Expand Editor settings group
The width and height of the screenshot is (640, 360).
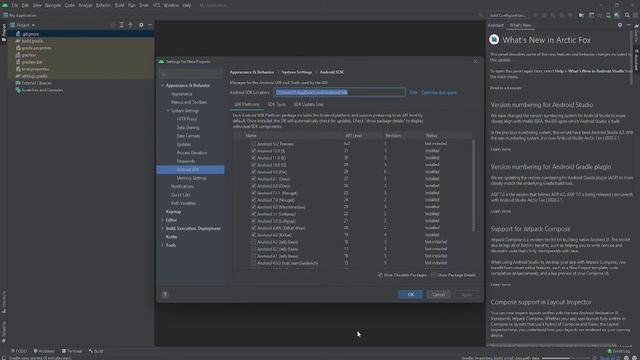pos(162,220)
